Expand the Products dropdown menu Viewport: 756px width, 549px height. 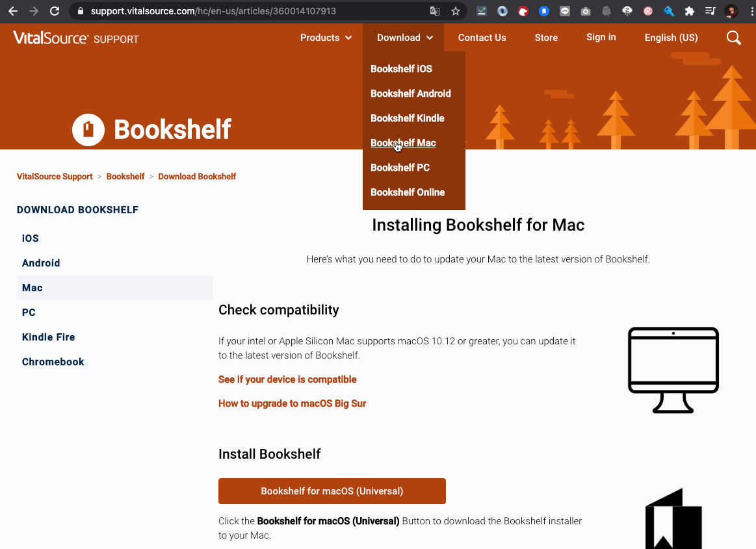(x=326, y=38)
